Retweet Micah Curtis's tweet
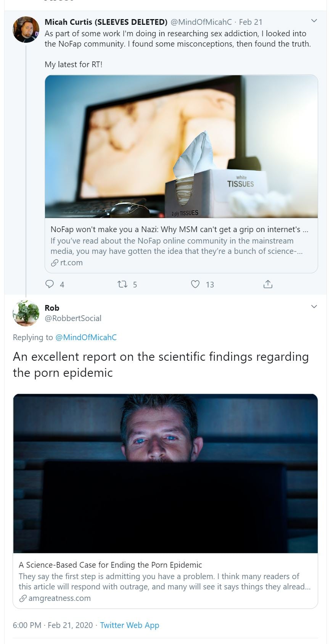 [122, 284]
